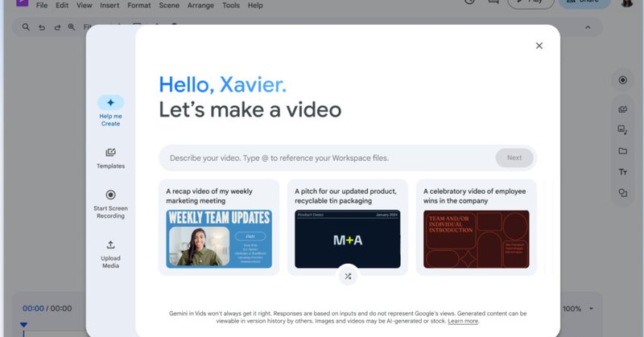Click the zoom-in magnifier in toolbar
The height and width of the screenshot is (337, 644).
72,27
